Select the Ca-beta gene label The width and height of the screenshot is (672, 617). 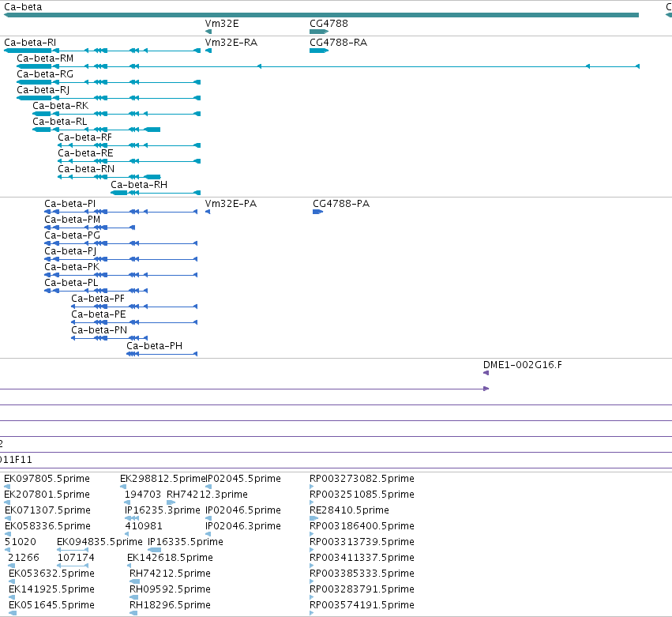pyautogui.click(x=23, y=7)
